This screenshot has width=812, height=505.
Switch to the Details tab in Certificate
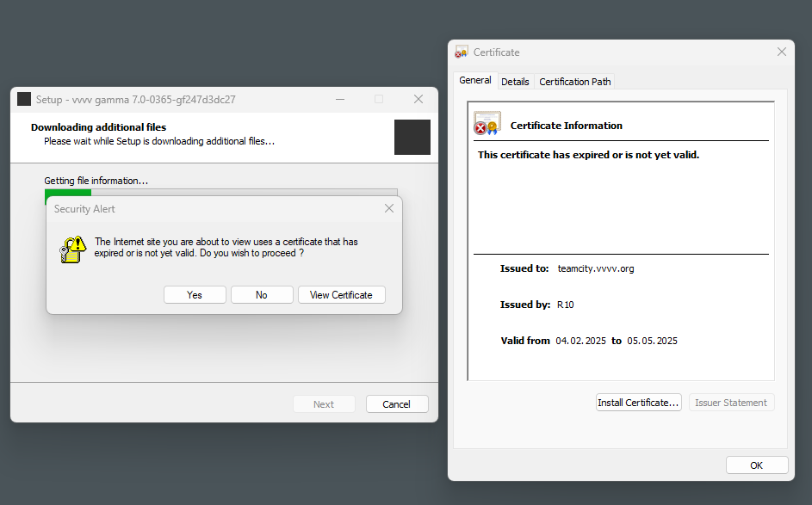click(x=515, y=82)
